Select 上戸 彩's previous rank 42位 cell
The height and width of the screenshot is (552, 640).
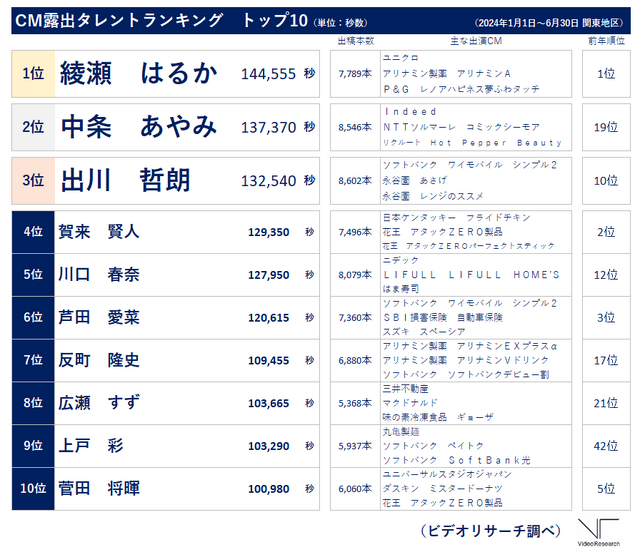605,446
